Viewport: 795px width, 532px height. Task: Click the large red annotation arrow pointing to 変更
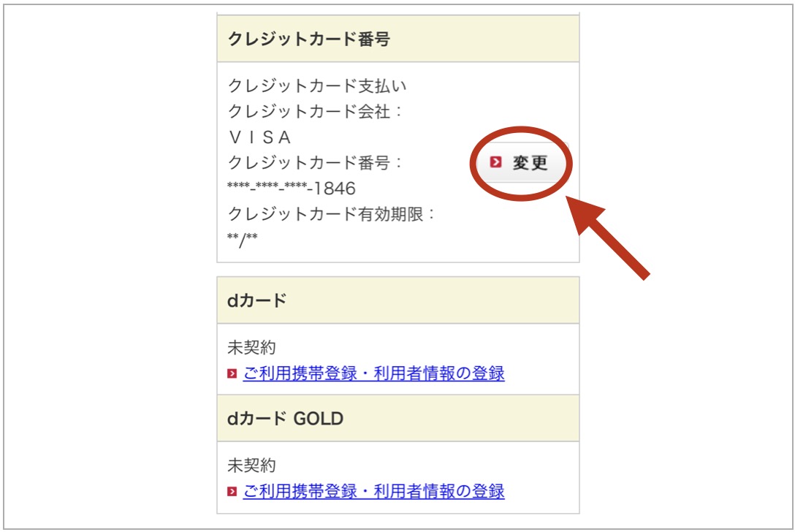click(606, 236)
